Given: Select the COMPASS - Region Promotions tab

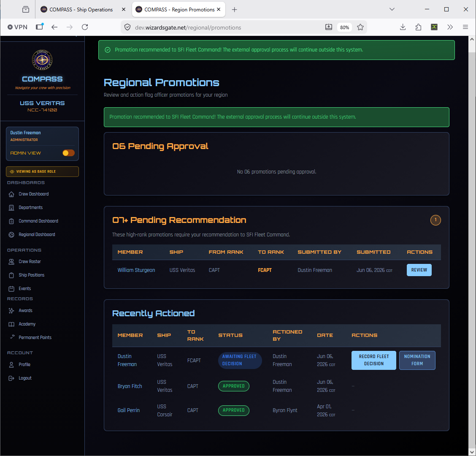Looking at the screenshot, I should tap(179, 9).
